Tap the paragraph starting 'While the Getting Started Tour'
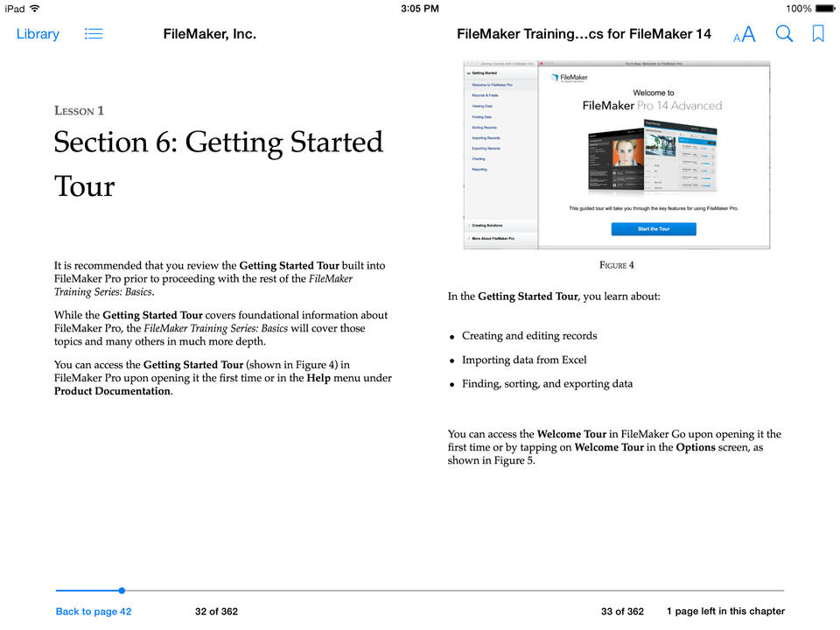 220,328
